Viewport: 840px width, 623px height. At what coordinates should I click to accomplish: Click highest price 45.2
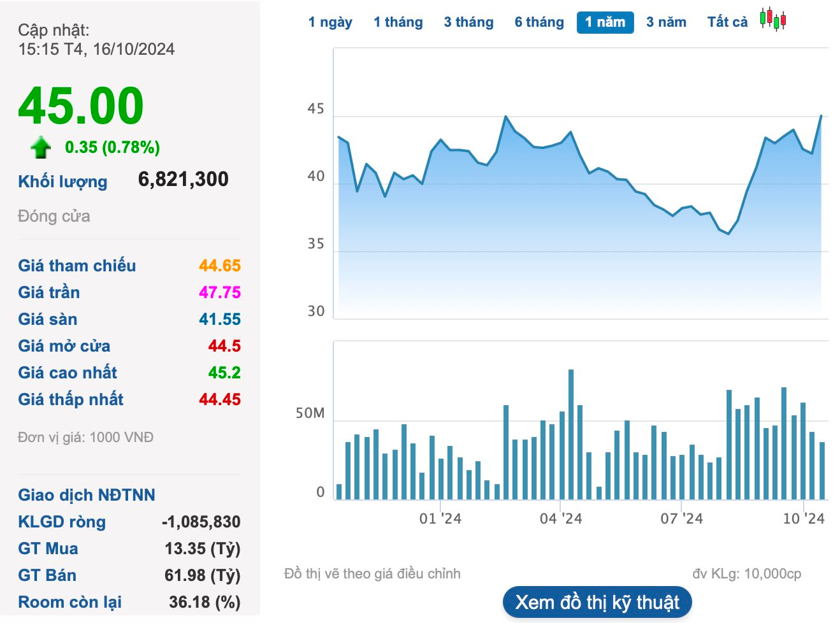coord(224,373)
